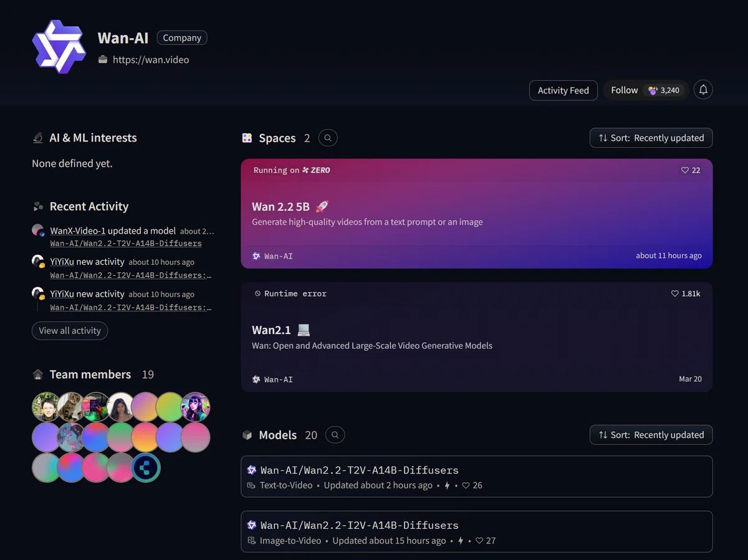This screenshot has width=748, height=560.
Task: Click Wan-AI logo in Wan2.1 card
Action: pyautogui.click(x=256, y=379)
